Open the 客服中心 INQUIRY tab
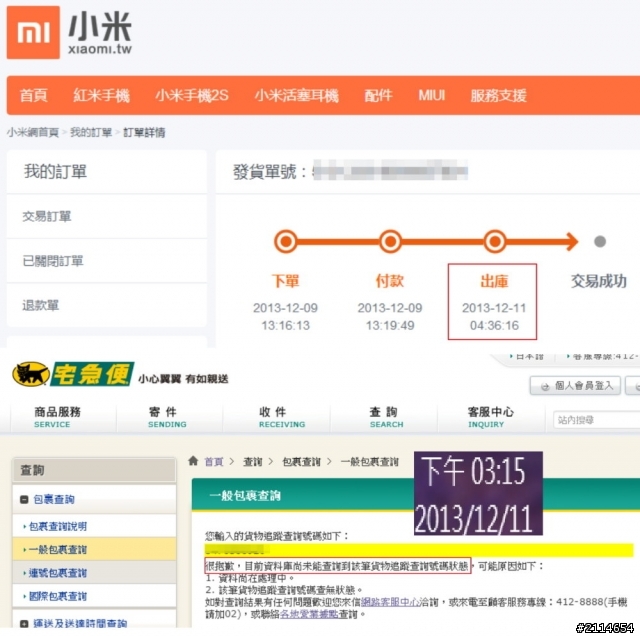640x636 pixels. [490, 417]
